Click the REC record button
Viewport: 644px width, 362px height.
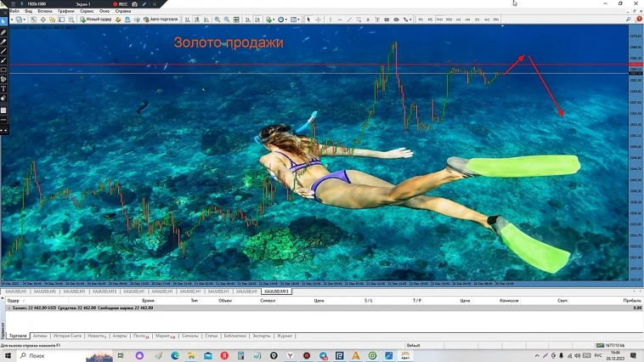point(121,4)
